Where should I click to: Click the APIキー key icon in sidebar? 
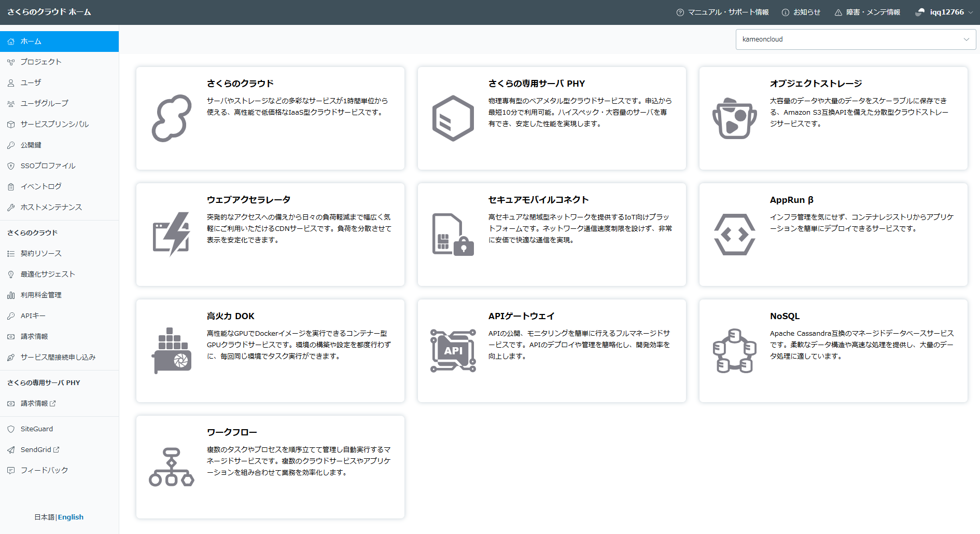(11, 316)
